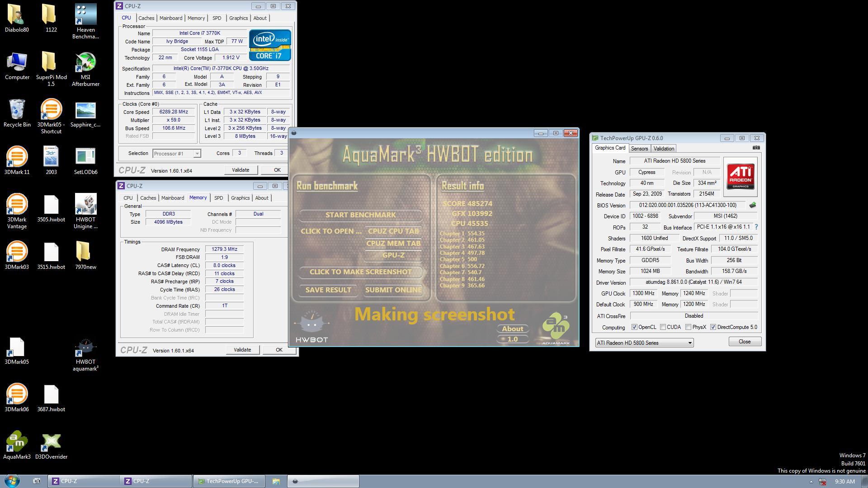Launch 3DMark03 shortcut
The width and height of the screenshot is (868, 488).
pos(17,255)
